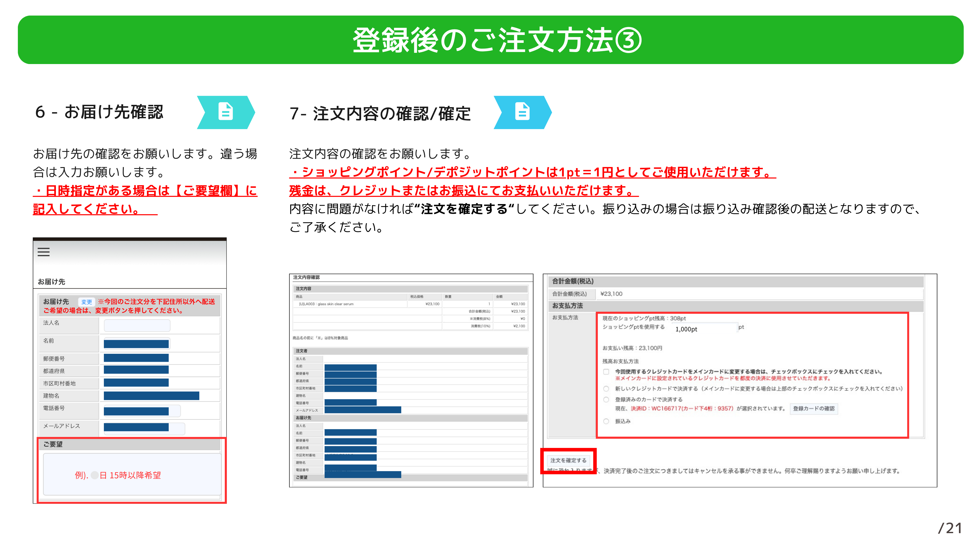
Task: Click the teal document icon beside section 6
Action: click(x=226, y=112)
